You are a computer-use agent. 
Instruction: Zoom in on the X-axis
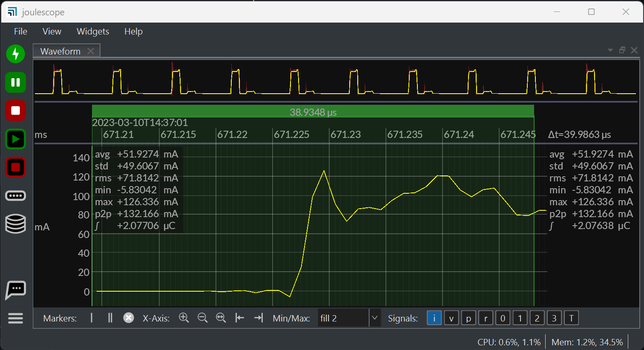[x=184, y=318]
